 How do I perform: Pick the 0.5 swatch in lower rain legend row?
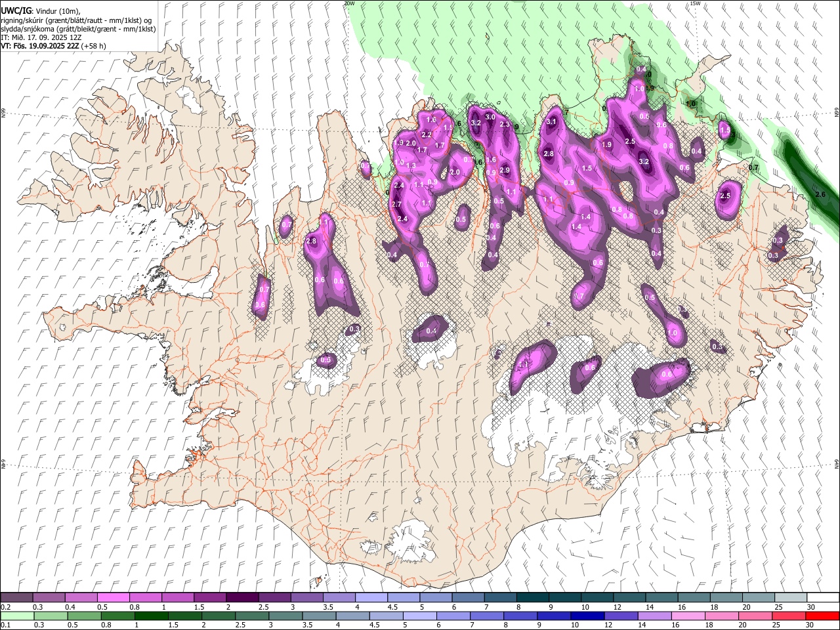click(x=84, y=616)
